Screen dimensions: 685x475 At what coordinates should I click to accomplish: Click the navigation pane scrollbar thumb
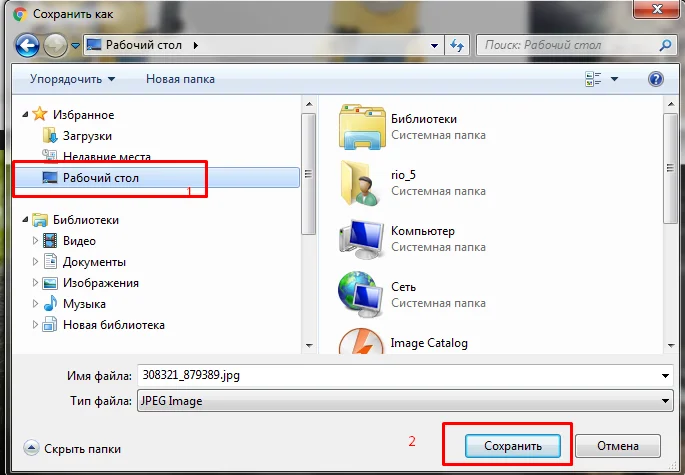click(309, 174)
